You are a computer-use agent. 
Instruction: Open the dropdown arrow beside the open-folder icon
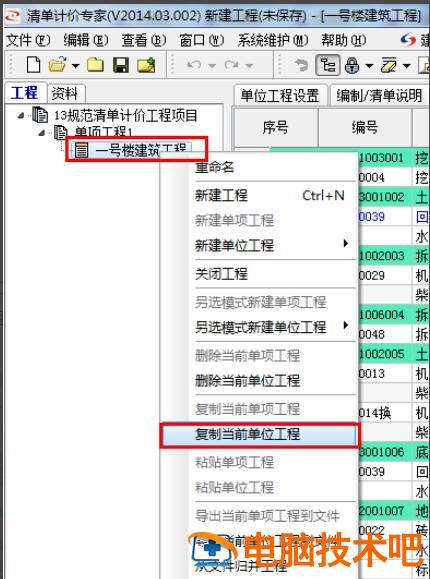pyautogui.click(x=75, y=66)
